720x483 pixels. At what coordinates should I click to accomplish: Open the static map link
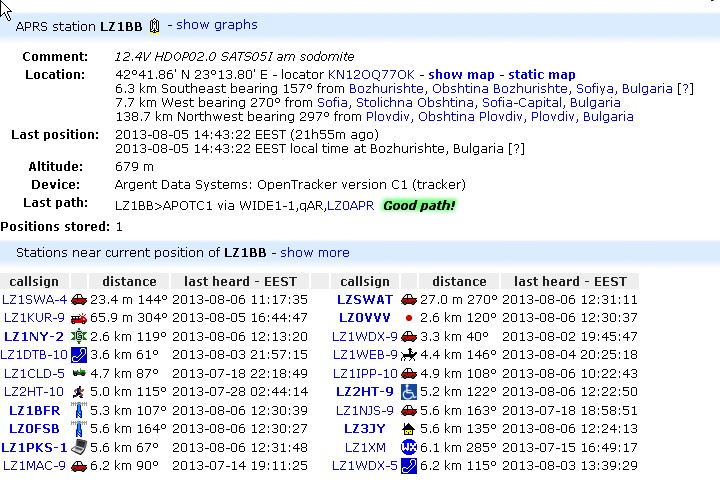(x=542, y=75)
